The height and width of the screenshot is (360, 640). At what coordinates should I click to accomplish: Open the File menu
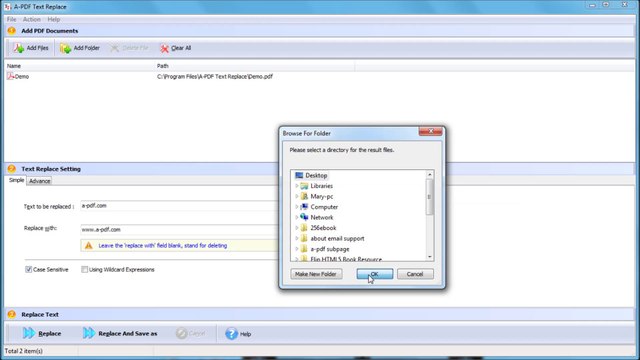pyautogui.click(x=11, y=19)
